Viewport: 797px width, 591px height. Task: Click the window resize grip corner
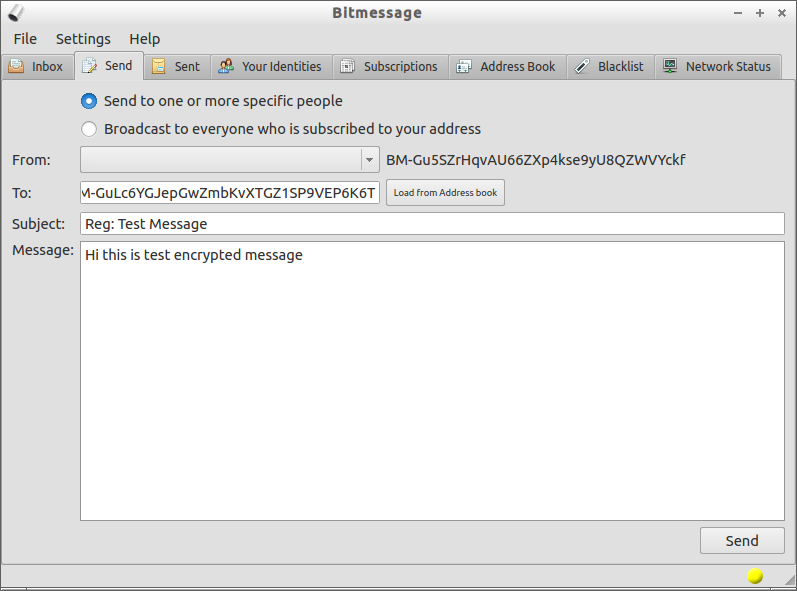click(789, 578)
